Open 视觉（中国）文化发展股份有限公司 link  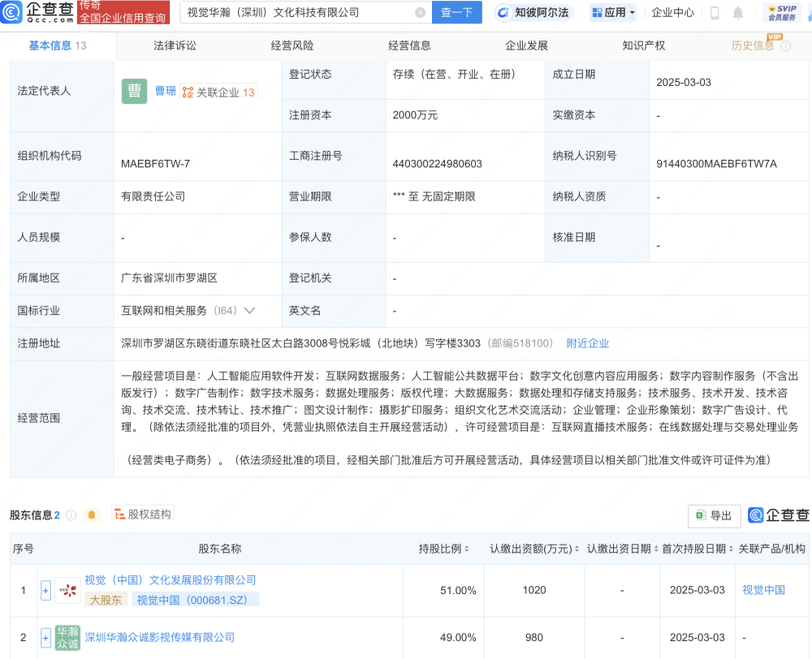pos(171,579)
